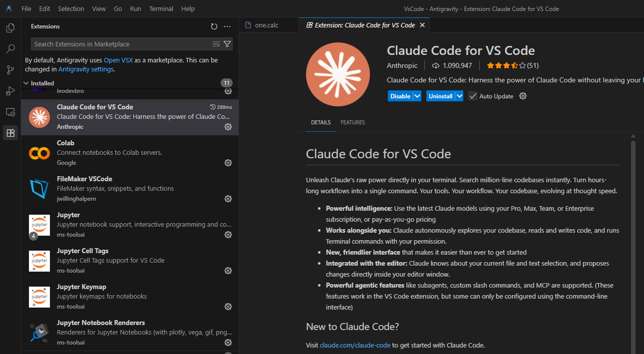
Task: Open Source Control view icon
Action: [10, 70]
